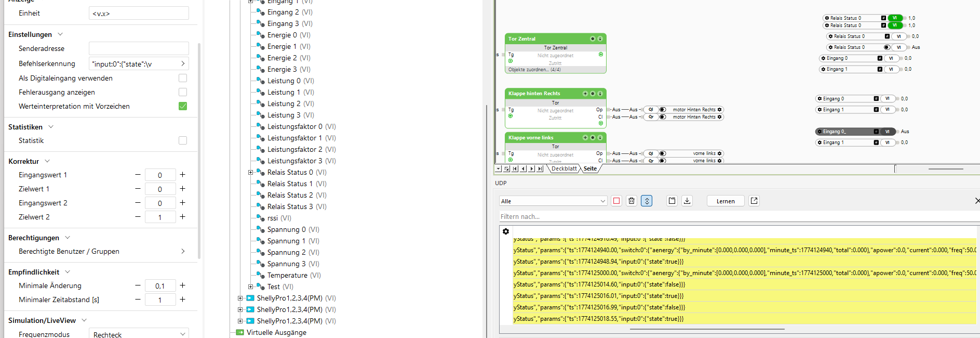Screen dimensions: 980x338
Task: Expand the Test tree node
Action: click(250, 287)
